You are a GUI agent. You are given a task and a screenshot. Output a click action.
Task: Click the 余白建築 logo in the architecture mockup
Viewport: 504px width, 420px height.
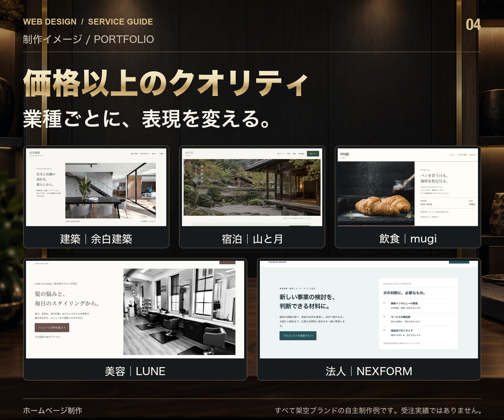click(x=36, y=153)
